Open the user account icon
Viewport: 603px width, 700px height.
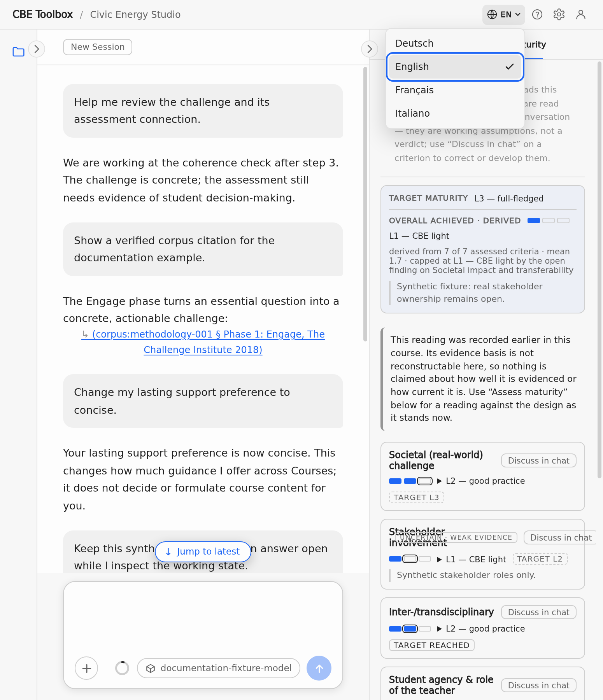click(x=581, y=15)
